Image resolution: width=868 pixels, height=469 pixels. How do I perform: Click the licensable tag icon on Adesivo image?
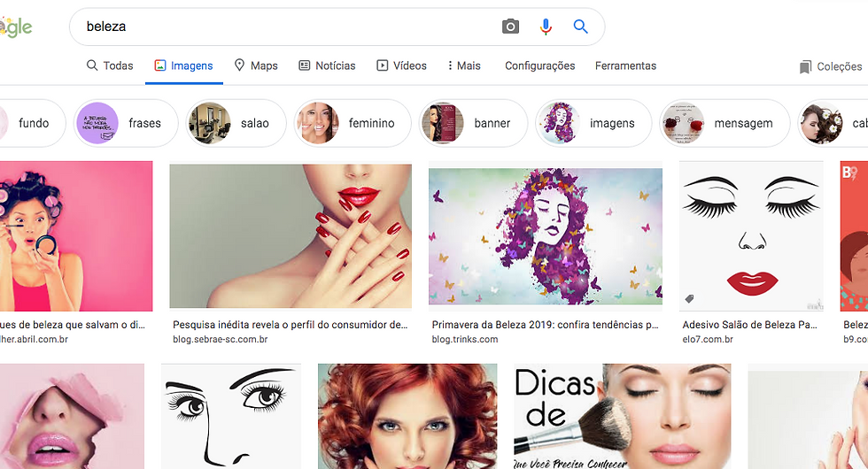coord(689,299)
